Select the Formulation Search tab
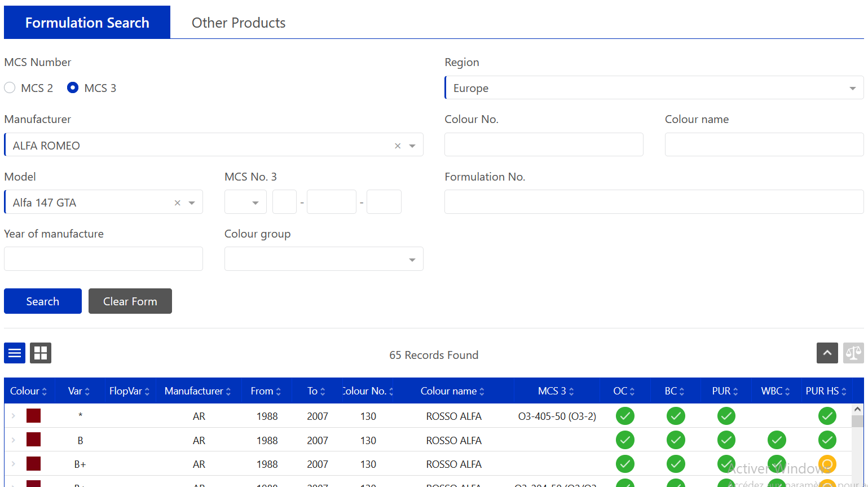 pyautogui.click(x=87, y=23)
